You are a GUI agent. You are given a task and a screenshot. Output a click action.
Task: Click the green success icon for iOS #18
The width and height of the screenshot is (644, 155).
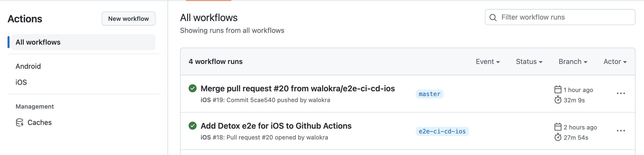pyautogui.click(x=193, y=126)
